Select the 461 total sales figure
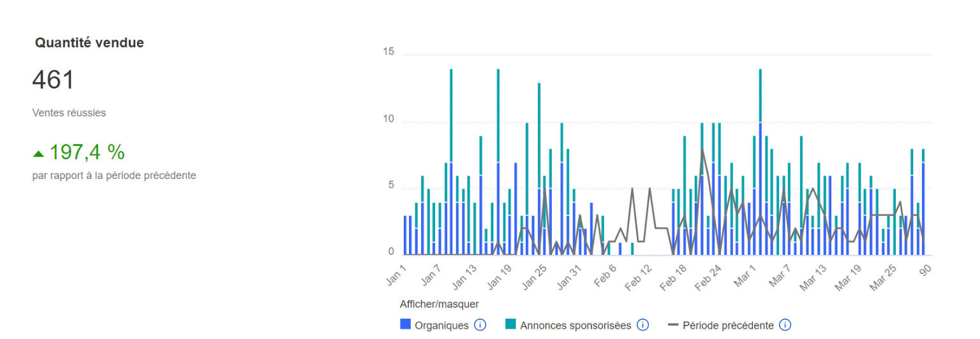 click(54, 81)
